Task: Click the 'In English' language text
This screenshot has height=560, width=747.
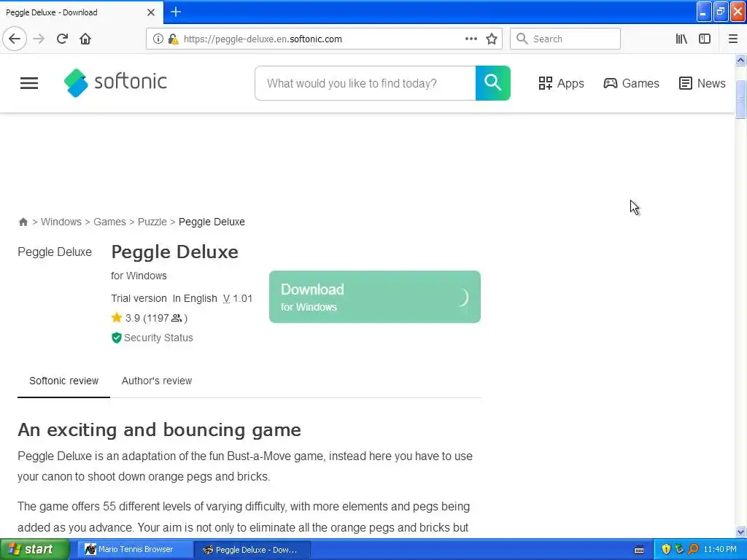Action: coord(195,298)
